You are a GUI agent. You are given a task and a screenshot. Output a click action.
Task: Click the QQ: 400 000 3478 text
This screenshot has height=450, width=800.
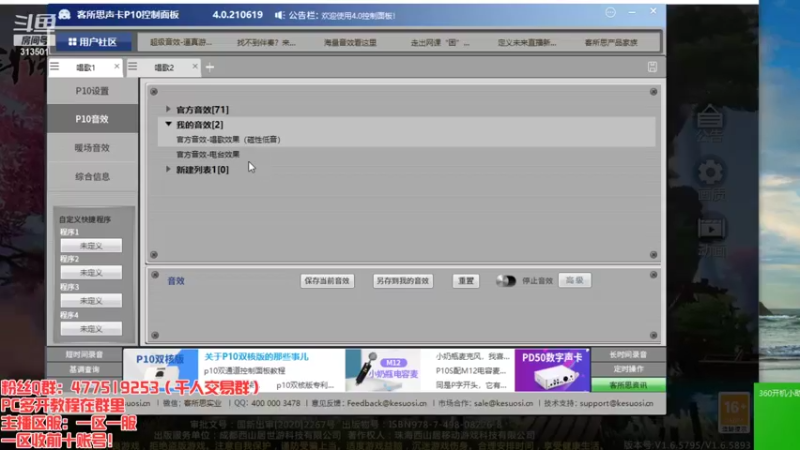click(x=267, y=403)
